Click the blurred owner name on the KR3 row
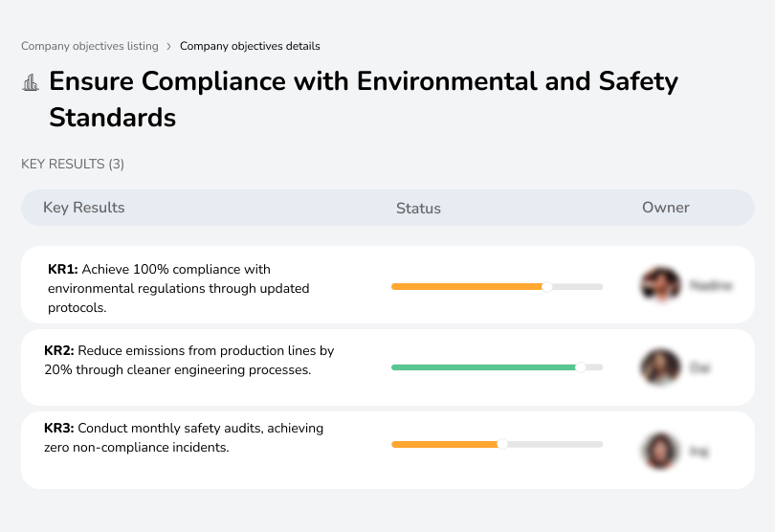The image size is (775, 532). tap(698, 452)
